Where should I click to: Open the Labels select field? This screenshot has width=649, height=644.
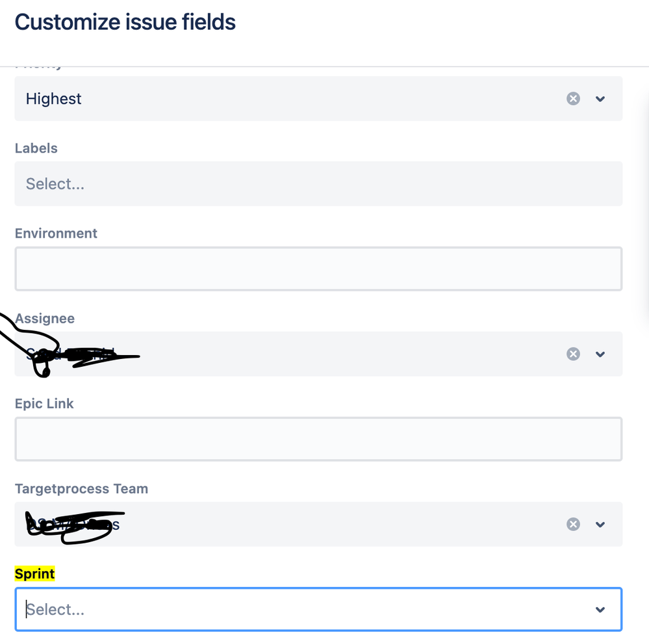318,184
